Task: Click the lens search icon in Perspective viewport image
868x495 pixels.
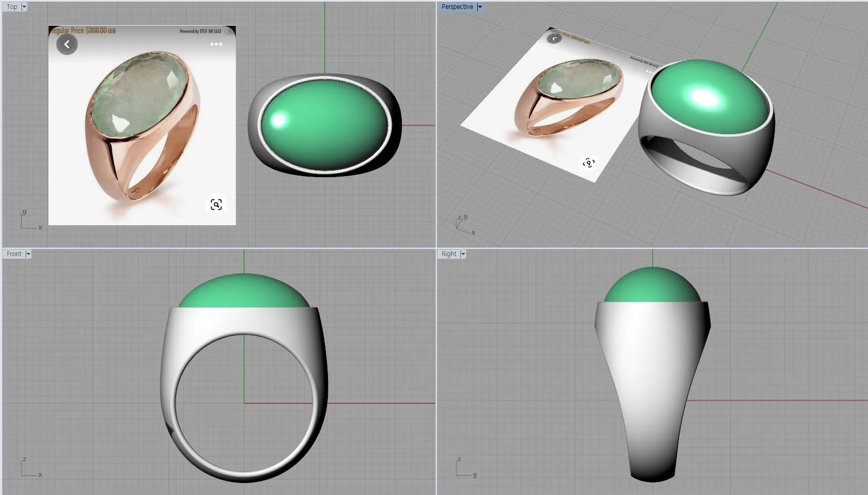Action: (x=588, y=163)
